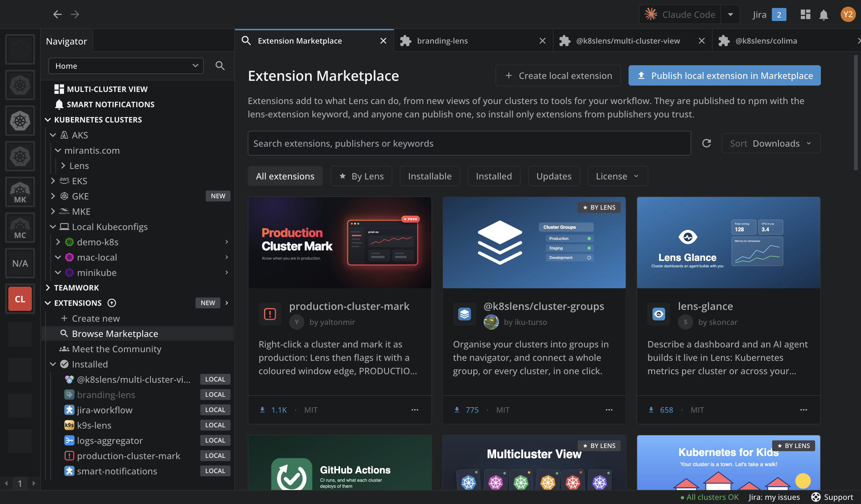Open Jira: my issues in status bar
The height and width of the screenshot is (504, 861).
774,497
